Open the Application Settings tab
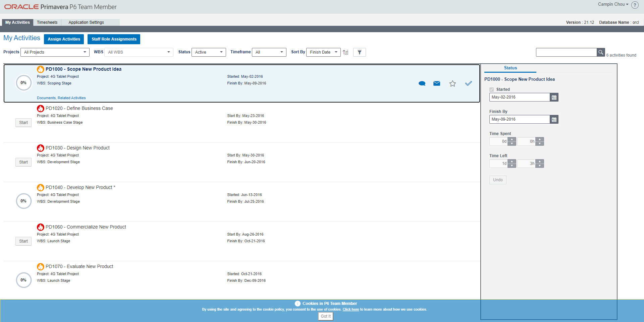The width and height of the screenshot is (644, 322). pos(86,22)
